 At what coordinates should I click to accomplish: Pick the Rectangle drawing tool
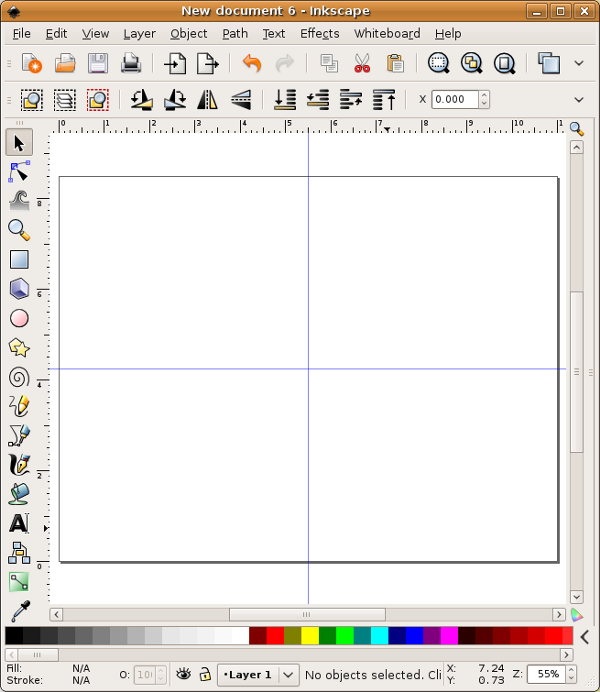pos(19,260)
